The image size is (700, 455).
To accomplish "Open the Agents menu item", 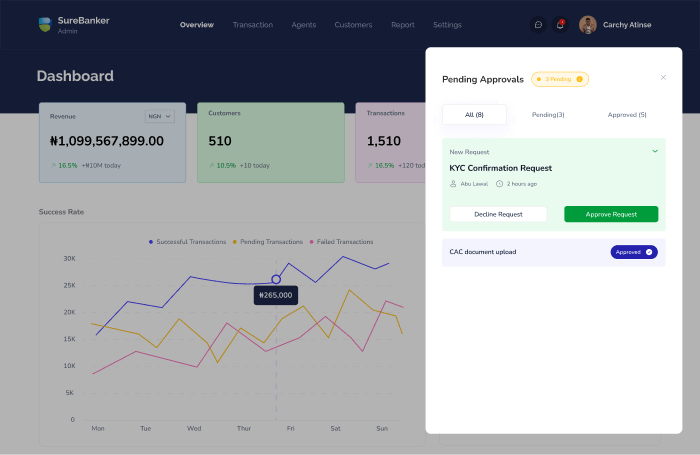I will click(304, 25).
